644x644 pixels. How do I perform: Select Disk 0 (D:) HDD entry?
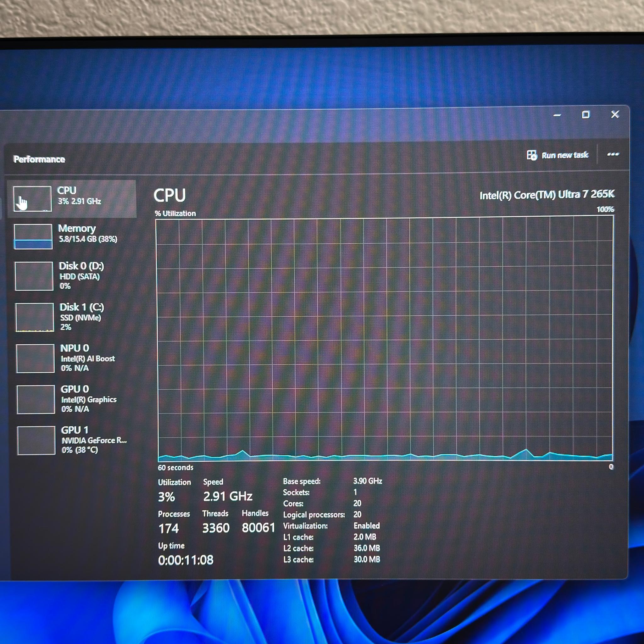point(72,276)
